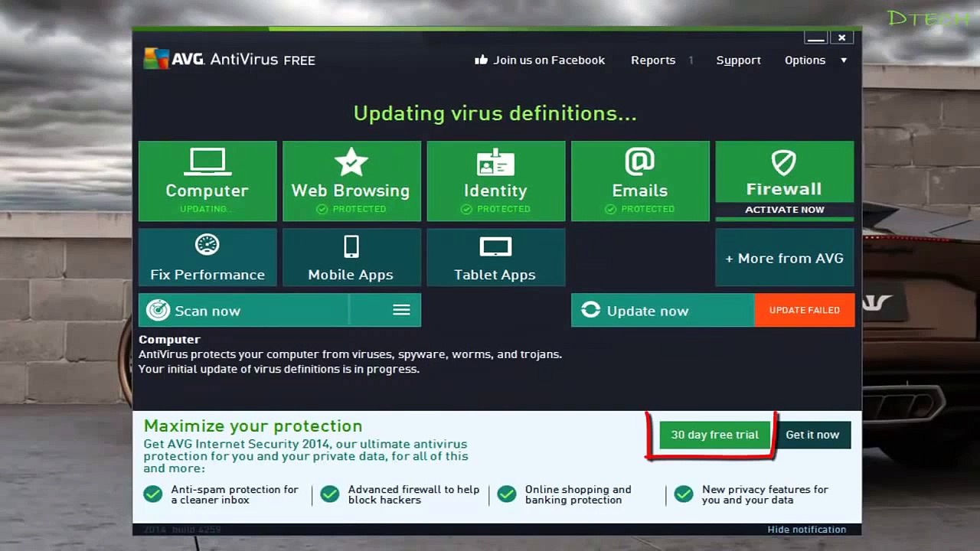Click the Facebook thumbs-up icon
Viewport: 980px width, 551px height.
point(481,59)
